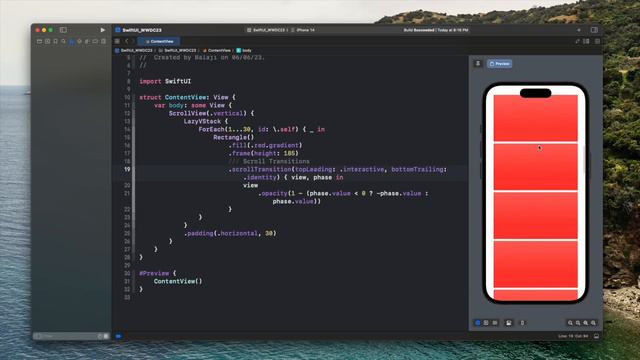Open the Find navigator magnifier icon
The height and width of the screenshot is (360, 640).
pos(63,41)
